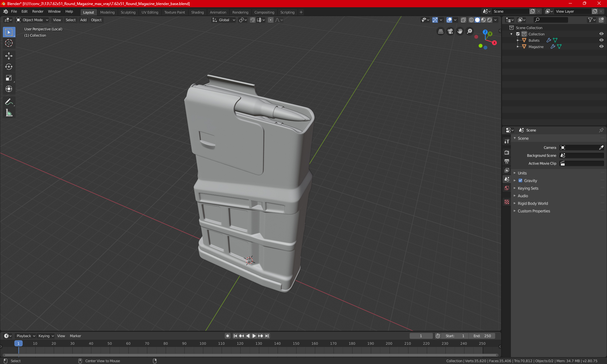The image size is (607, 364).
Task: Select the Select Box tool
Action: (x=9, y=32)
